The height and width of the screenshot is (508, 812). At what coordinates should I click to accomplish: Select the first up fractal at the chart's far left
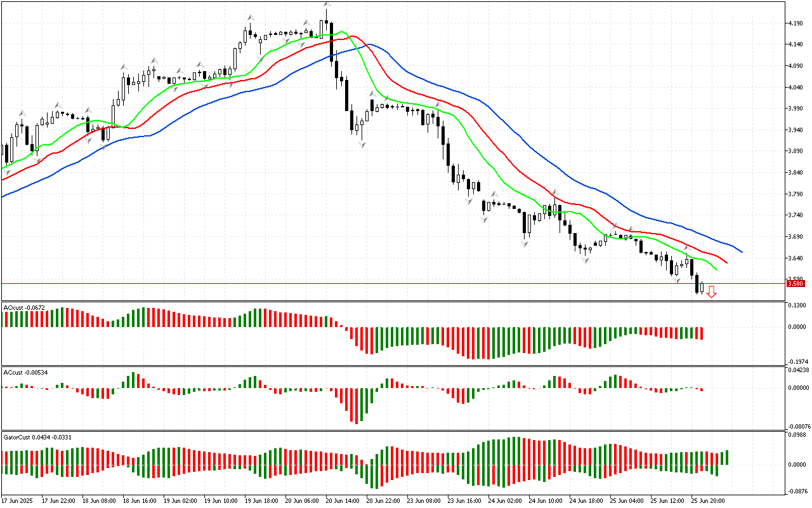[22, 112]
